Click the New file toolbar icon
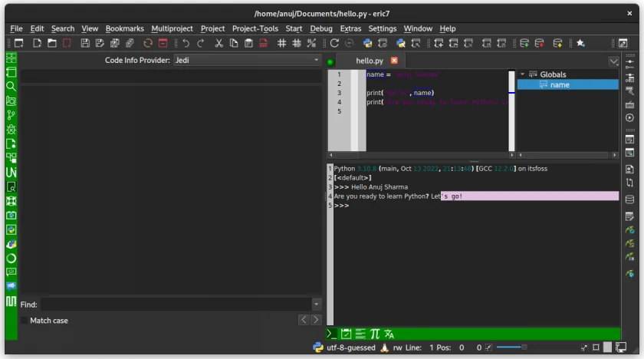 pos(37,43)
